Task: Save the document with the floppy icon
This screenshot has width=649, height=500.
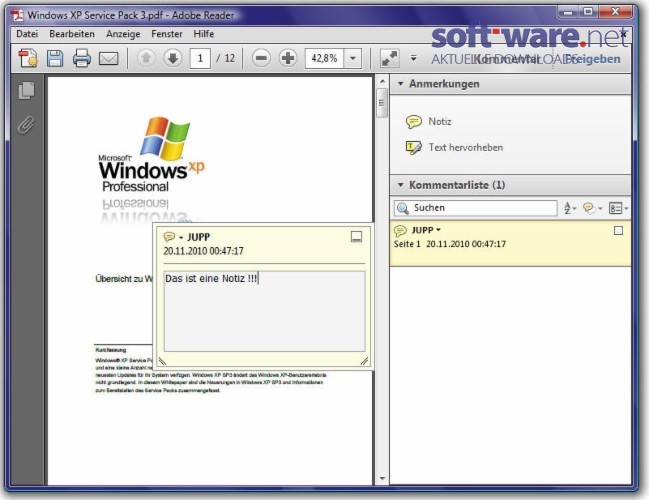Action: [55, 58]
